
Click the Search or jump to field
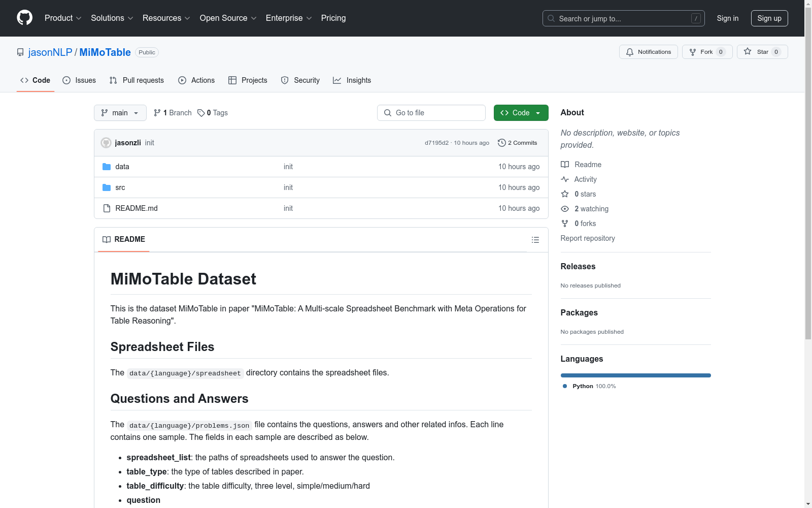[x=624, y=18]
